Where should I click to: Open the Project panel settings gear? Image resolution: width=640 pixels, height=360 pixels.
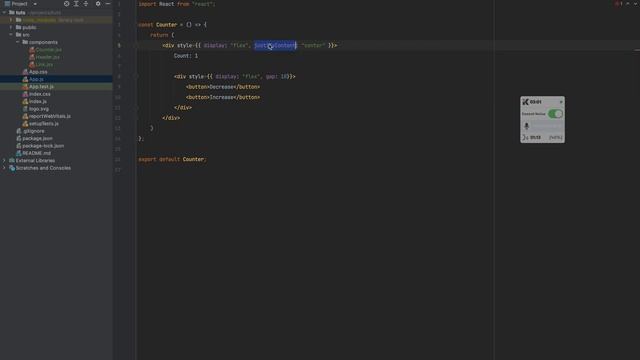[98, 4]
